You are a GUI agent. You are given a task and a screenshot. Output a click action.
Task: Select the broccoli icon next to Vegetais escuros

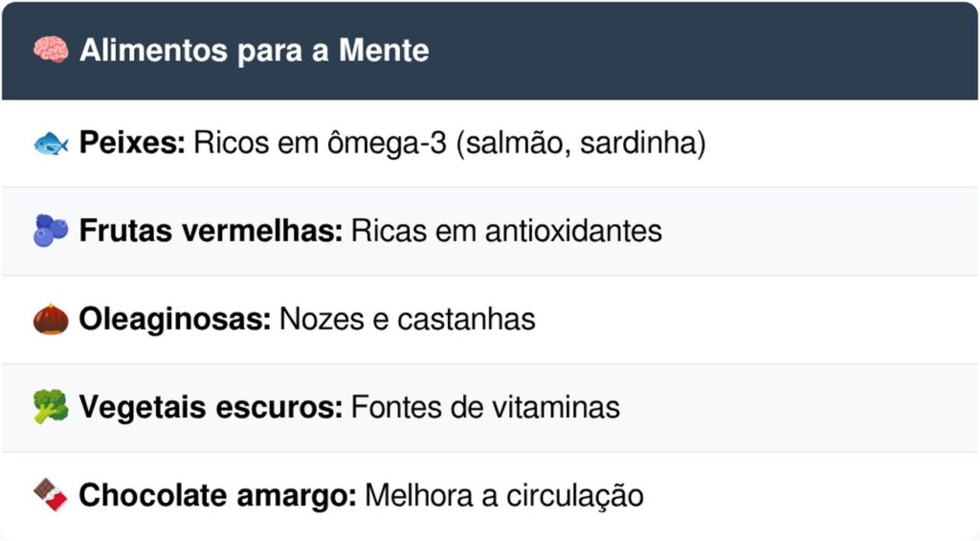[50, 407]
